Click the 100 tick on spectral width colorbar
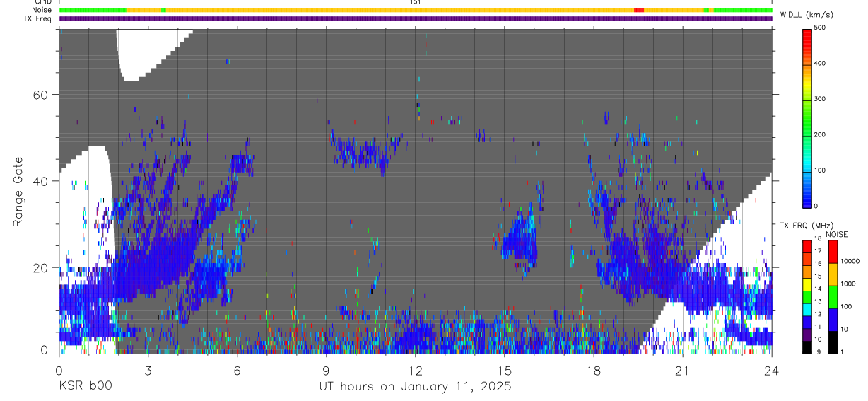This screenshot has width=868, height=401. click(x=820, y=170)
